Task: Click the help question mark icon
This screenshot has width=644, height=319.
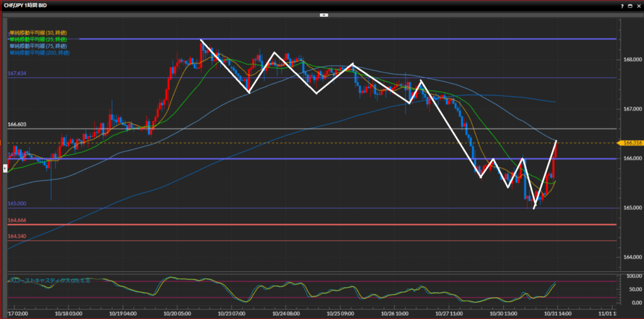Action: pyautogui.click(x=623, y=5)
